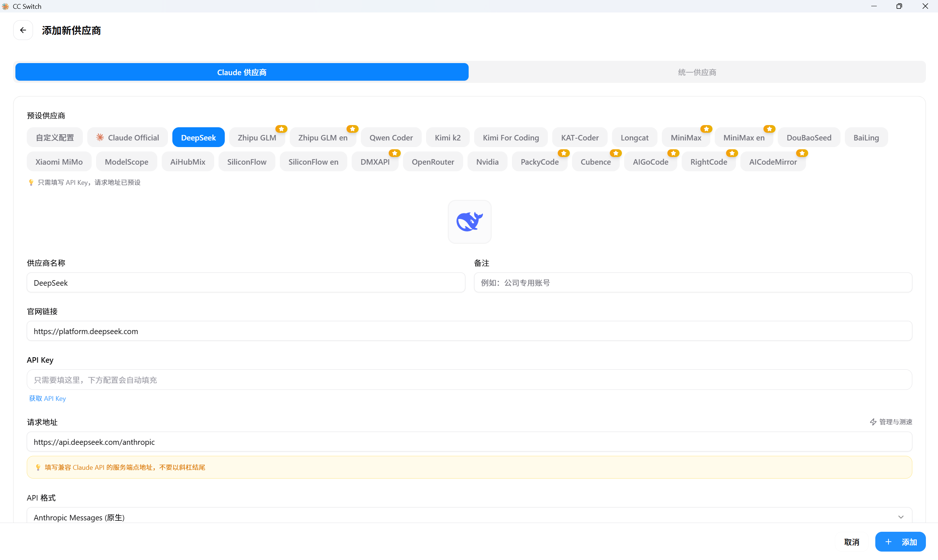Select the OpenRouter preset provider
The width and height of the screenshot is (938, 560).
433,161
